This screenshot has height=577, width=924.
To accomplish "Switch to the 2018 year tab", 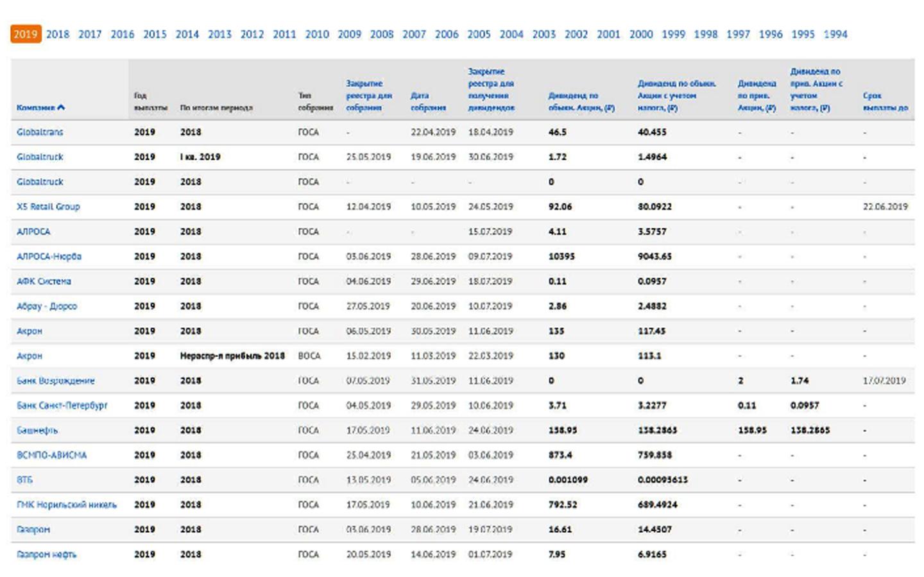I will (58, 34).
